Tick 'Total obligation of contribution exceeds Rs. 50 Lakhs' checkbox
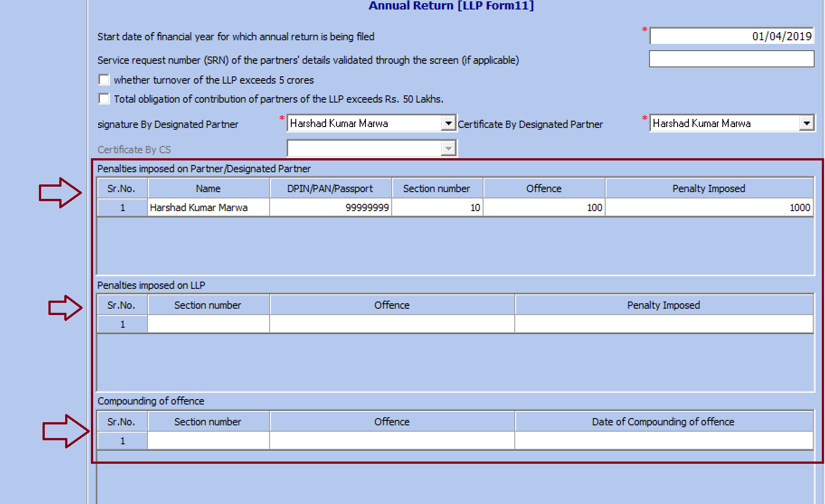Screen dimensions: 825x504 104,99
